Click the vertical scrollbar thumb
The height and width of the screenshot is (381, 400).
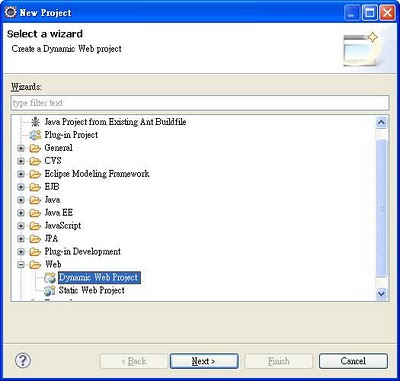381,208
